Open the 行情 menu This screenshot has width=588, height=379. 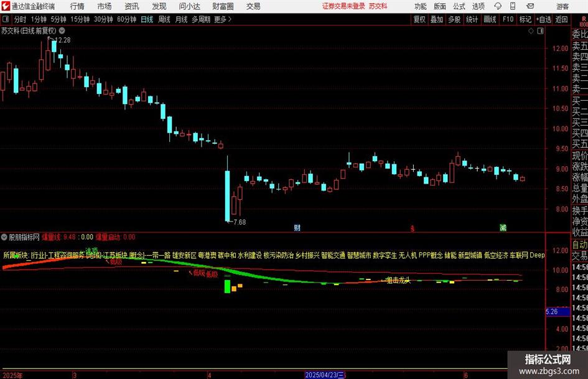(77, 6)
